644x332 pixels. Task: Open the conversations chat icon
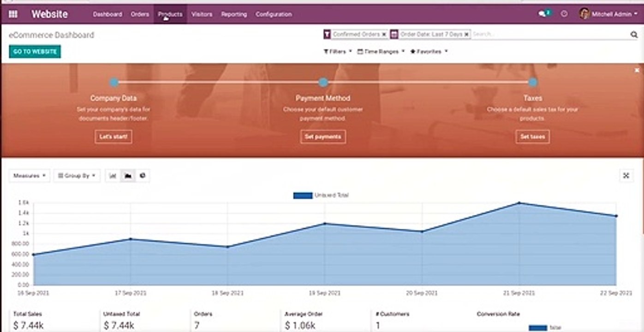(542, 14)
